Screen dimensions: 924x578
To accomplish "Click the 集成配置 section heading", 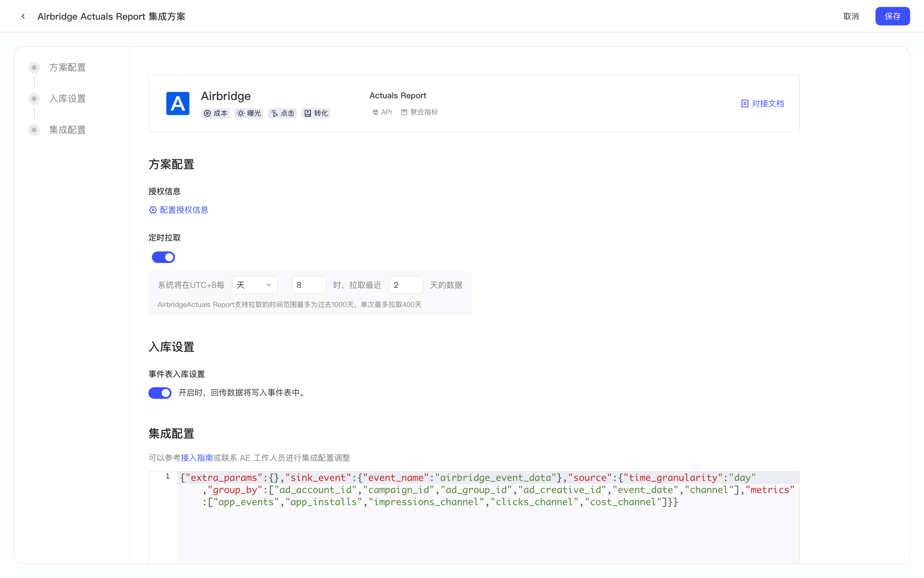I will [x=172, y=433].
